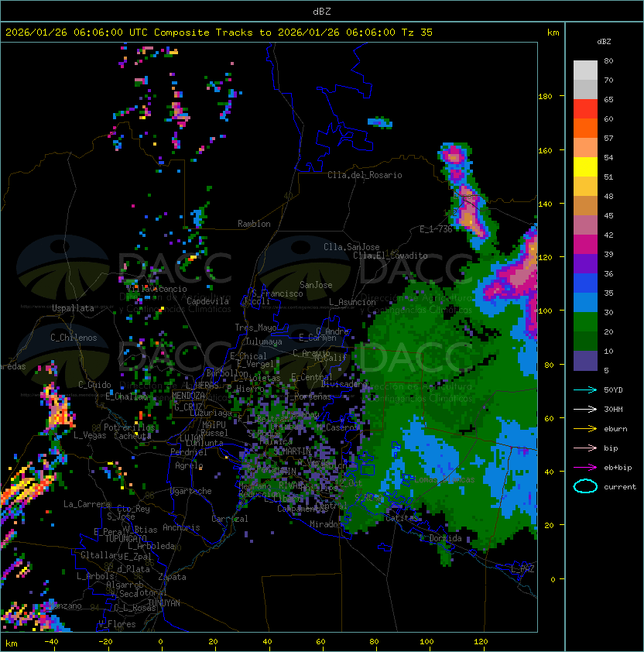The width and height of the screenshot is (644, 652).
Task: Click the 'Capdevila' map label
Action: [208, 301]
